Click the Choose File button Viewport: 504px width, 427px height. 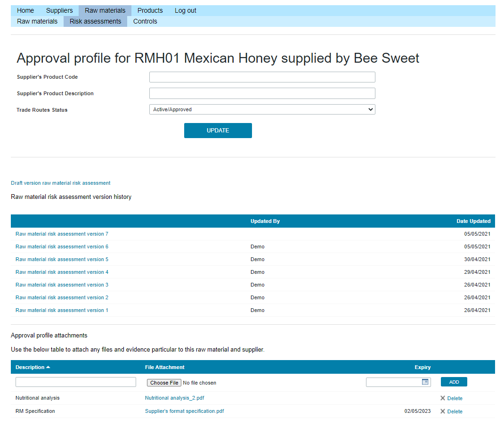[x=164, y=383]
